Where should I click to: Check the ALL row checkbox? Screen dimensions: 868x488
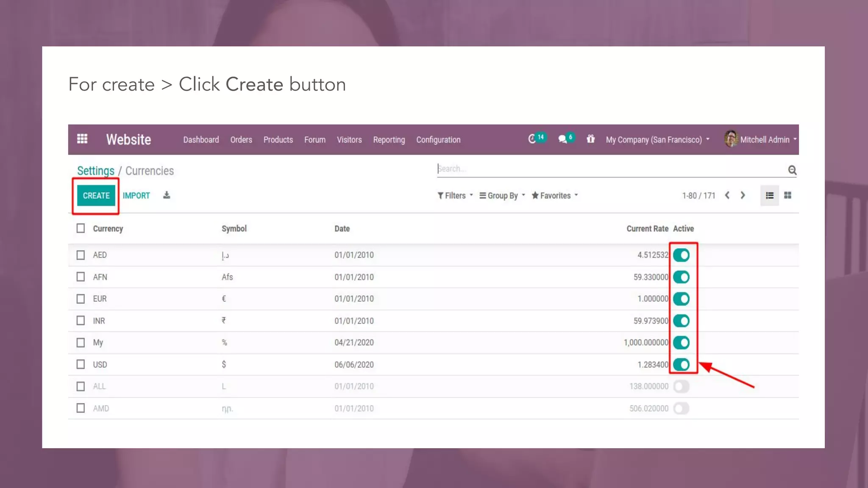81,386
